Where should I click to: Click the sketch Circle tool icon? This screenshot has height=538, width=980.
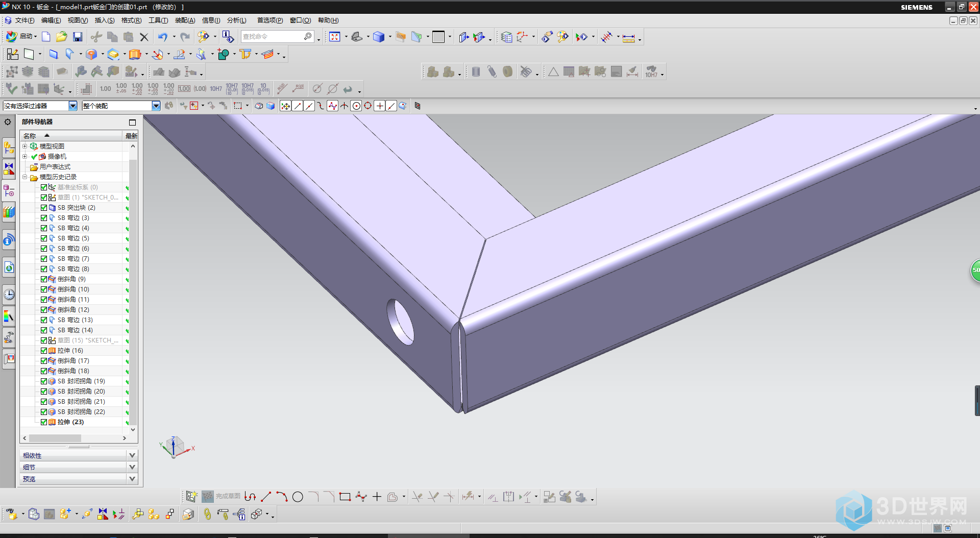click(x=298, y=497)
